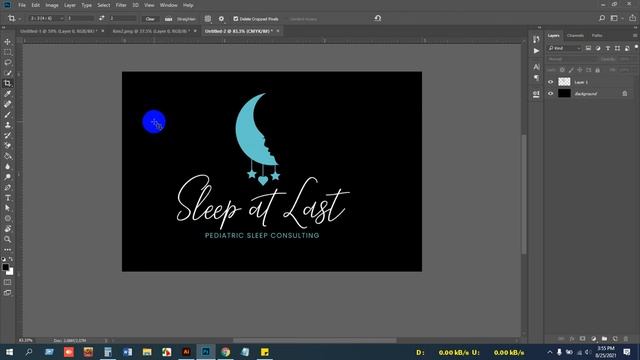The height and width of the screenshot is (360, 640).
Task: Select the Quick Selection tool
Action: [7, 73]
